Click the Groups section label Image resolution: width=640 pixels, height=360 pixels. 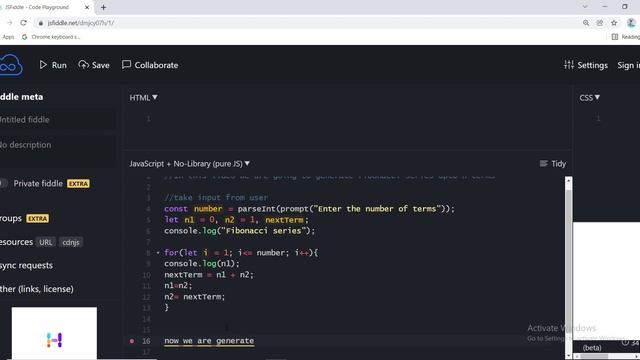11,219
